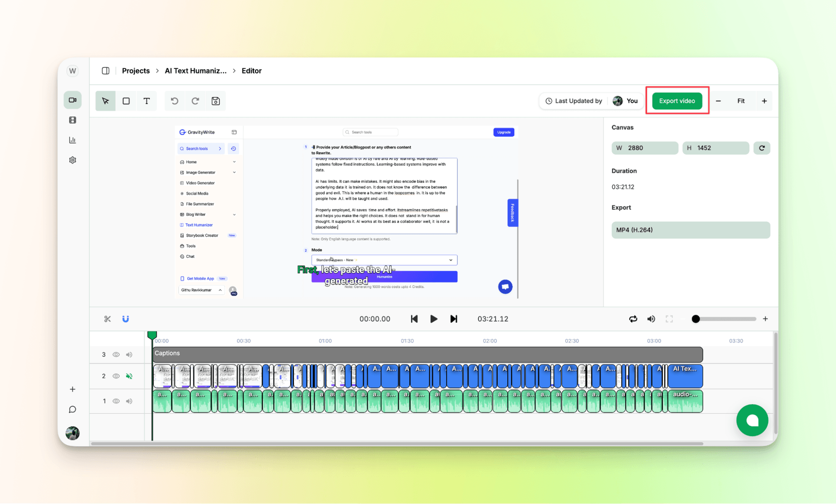Hide the Captions track with the eye toggle
836x504 pixels.
click(116, 354)
